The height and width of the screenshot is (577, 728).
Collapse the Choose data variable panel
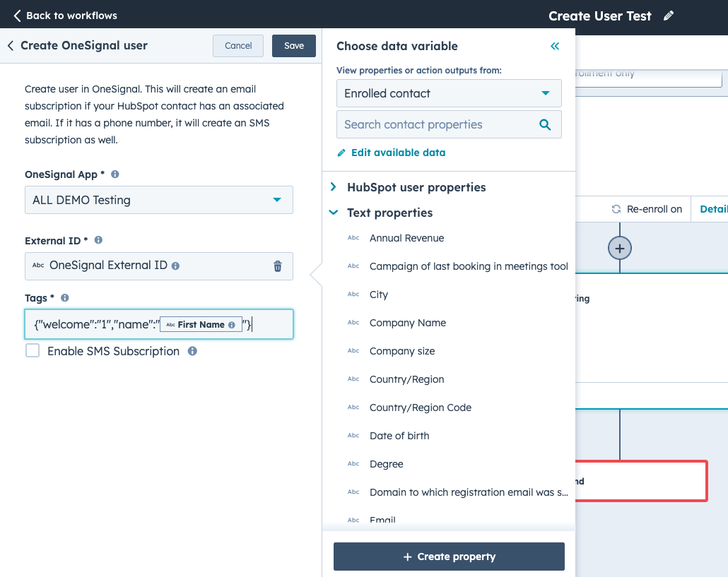pyautogui.click(x=555, y=46)
